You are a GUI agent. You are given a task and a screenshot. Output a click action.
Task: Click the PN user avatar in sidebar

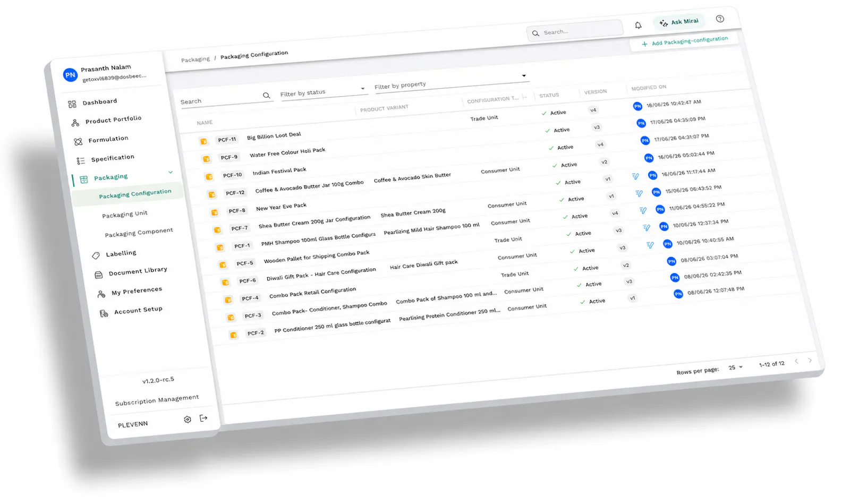pyautogui.click(x=70, y=75)
